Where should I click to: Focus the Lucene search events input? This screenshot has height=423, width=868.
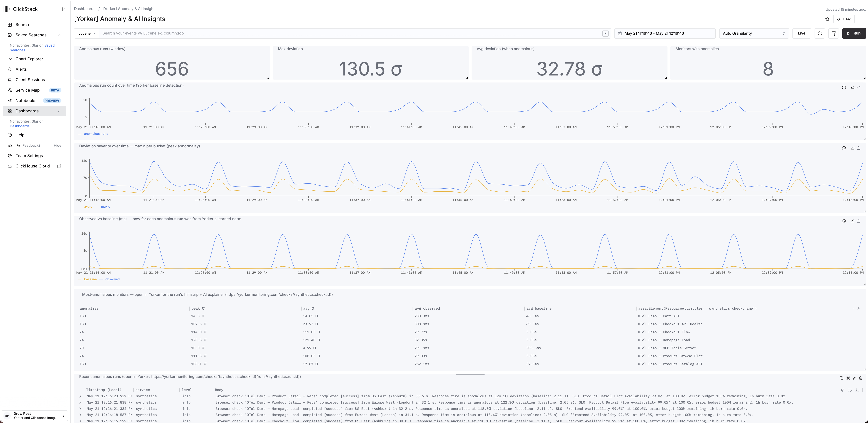[x=350, y=33]
